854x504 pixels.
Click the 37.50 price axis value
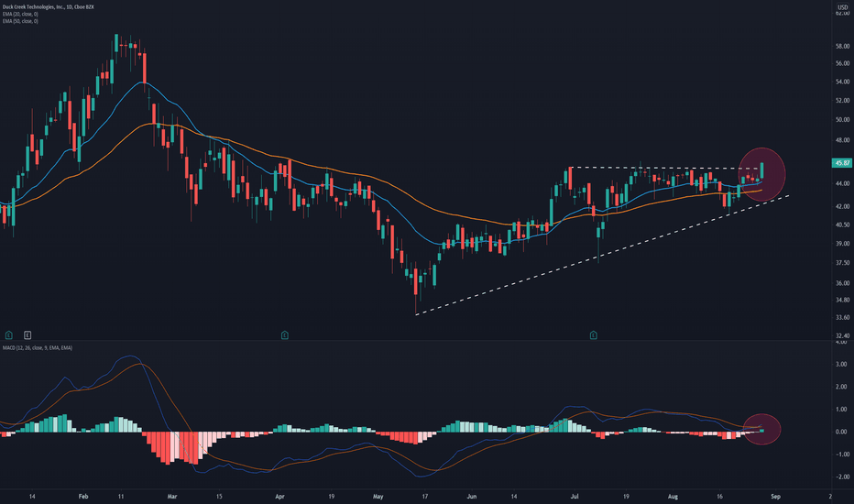(842, 263)
